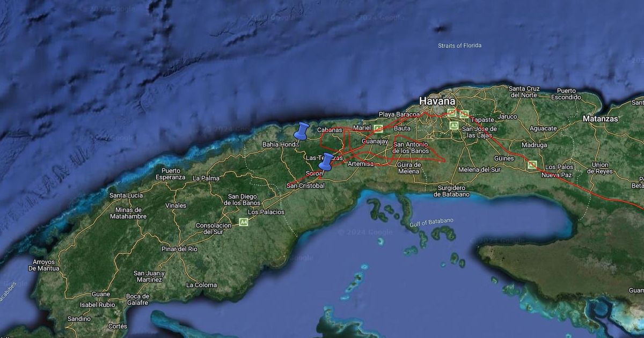The height and width of the screenshot is (338, 644).
Task: Select the Los Palacios label
Action: 266,212
